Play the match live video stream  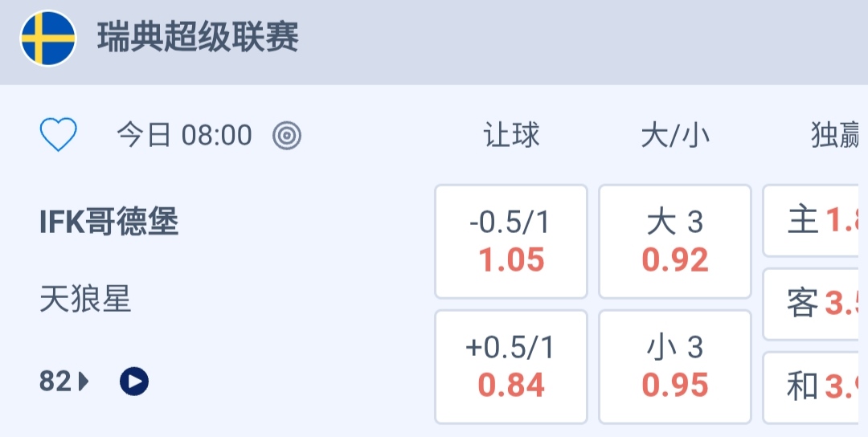pos(134,381)
